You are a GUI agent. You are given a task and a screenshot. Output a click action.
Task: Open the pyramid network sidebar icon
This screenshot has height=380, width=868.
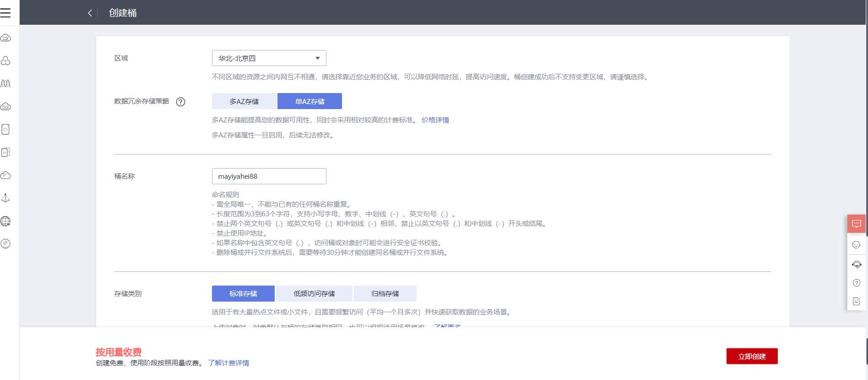pos(5,198)
